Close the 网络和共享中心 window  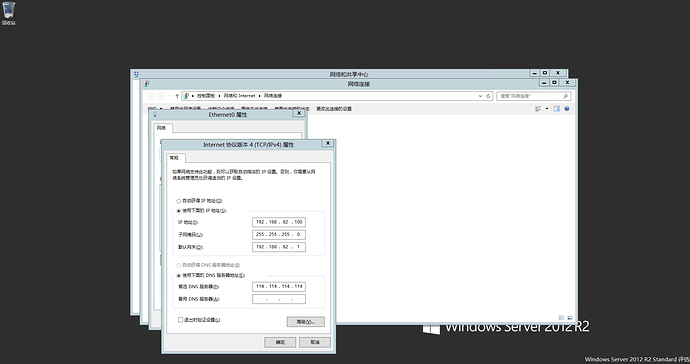click(558, 73)
